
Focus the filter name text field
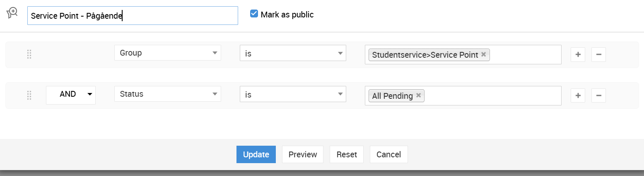[x=133, y=16]
